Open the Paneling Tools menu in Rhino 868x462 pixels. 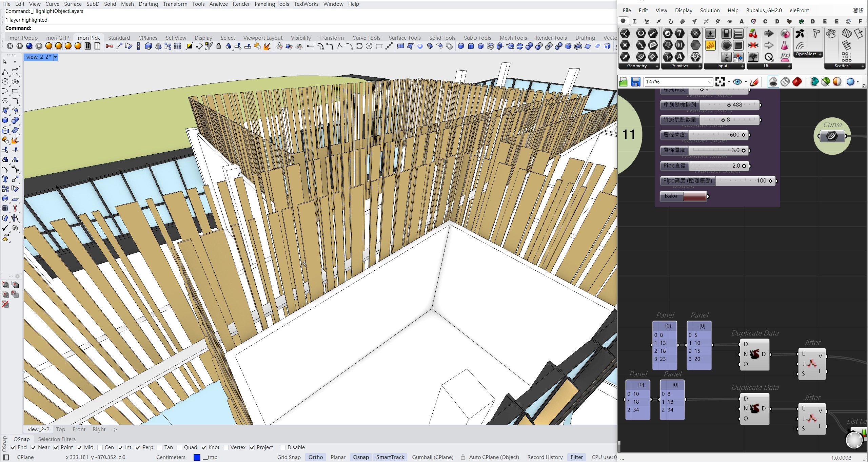point(272,4)
